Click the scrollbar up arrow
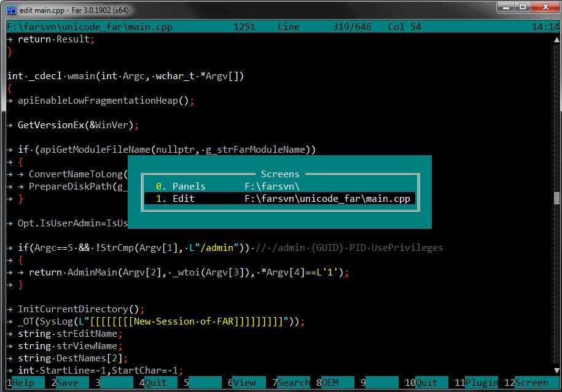 [x=556, y=39]
